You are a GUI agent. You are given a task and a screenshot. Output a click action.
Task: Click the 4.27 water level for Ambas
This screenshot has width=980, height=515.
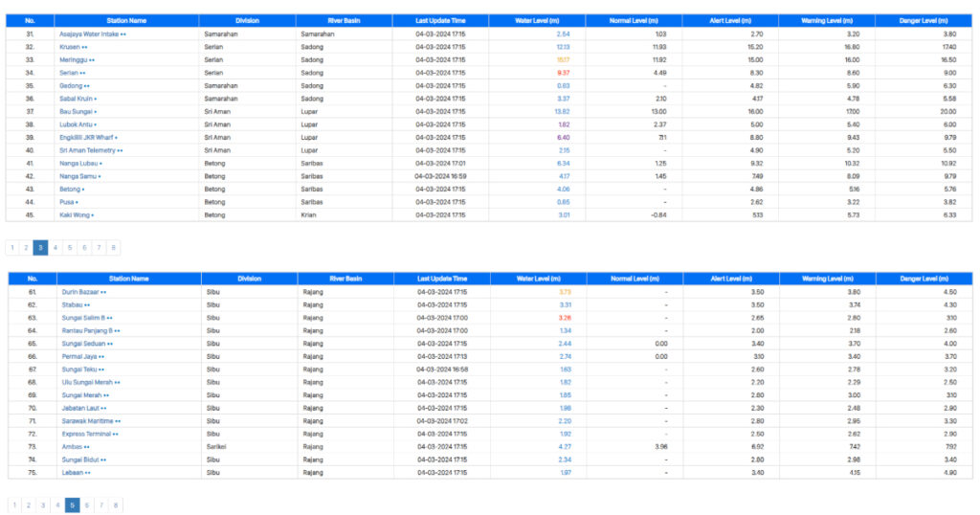click(565, 447)
